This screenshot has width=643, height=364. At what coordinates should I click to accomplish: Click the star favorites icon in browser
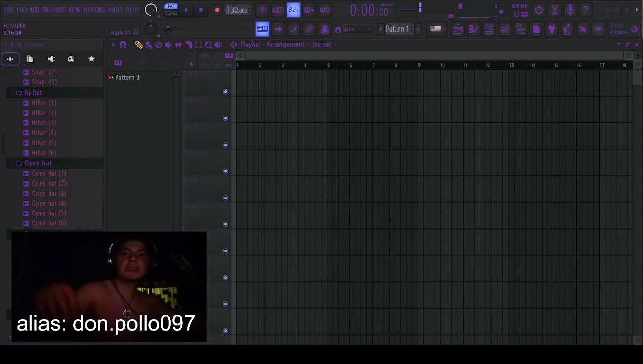pos(91,59)
